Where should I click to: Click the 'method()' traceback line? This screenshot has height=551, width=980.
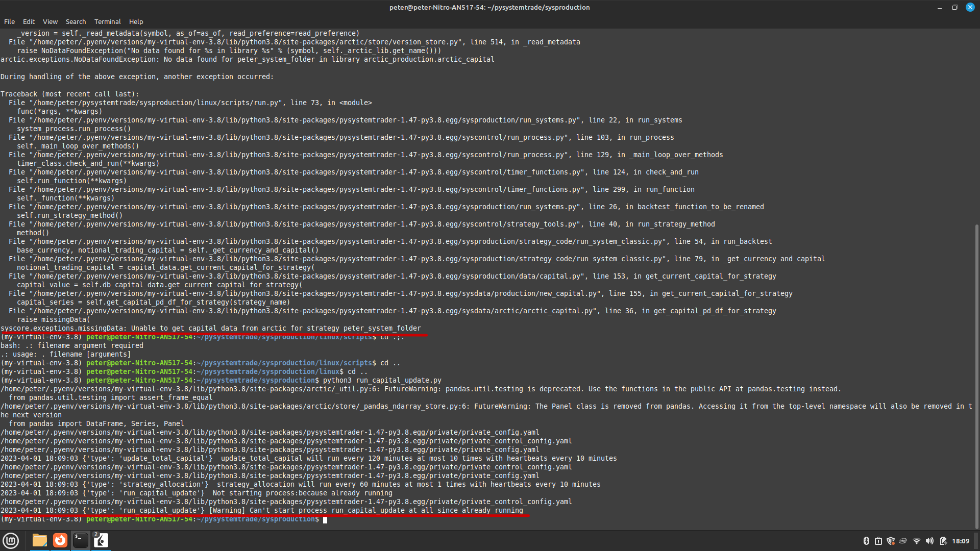pos(33,233)
